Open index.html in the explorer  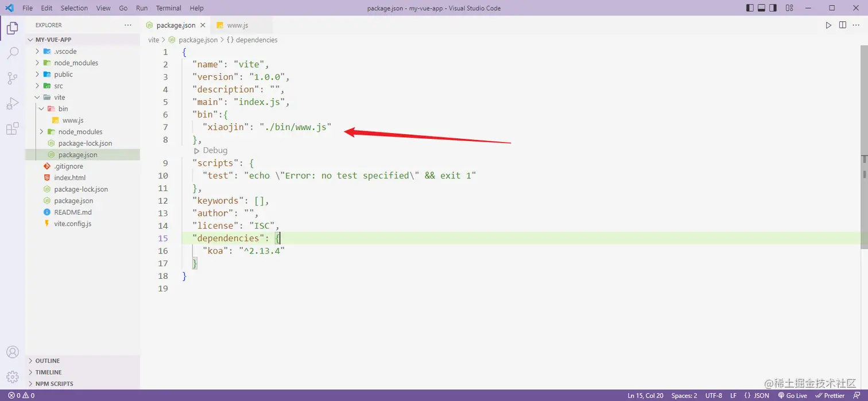[83, 177]
